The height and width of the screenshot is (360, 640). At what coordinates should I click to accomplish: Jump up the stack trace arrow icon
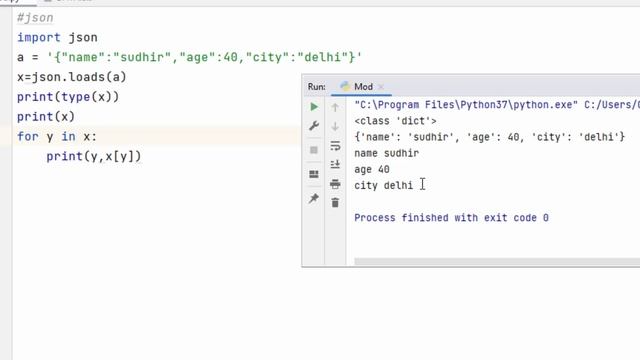335,107
